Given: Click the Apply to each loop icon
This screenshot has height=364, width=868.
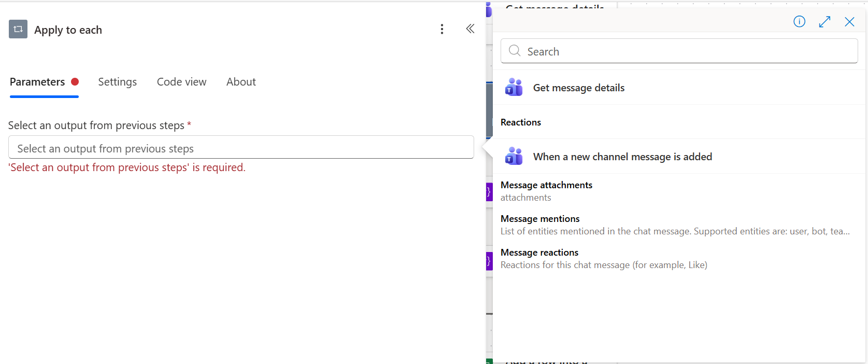Looking at the screenshot, I should pos(18,29).
